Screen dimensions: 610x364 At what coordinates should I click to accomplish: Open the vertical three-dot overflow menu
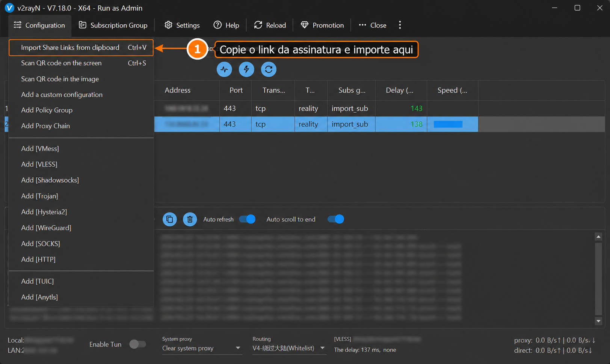tap(400, 25)
